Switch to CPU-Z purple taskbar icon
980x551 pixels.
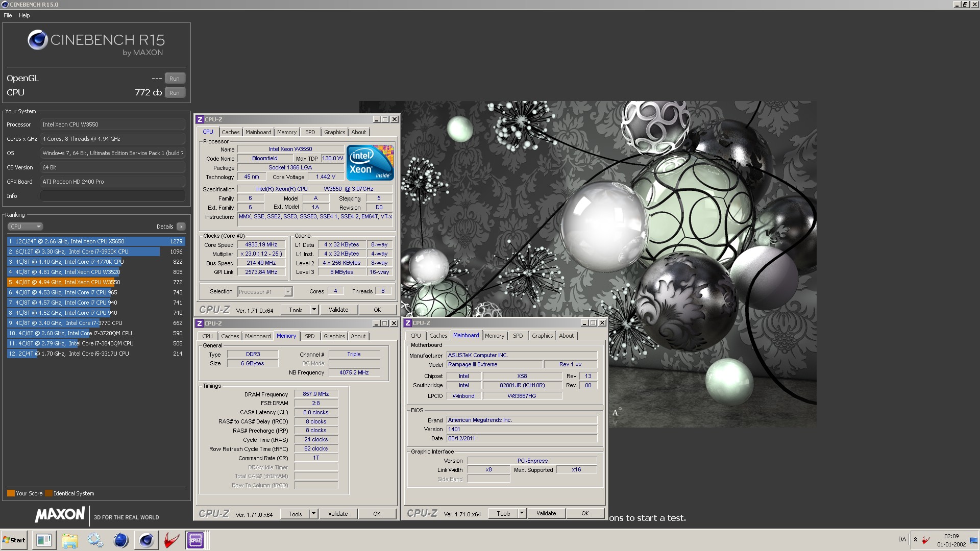[195, 540]
